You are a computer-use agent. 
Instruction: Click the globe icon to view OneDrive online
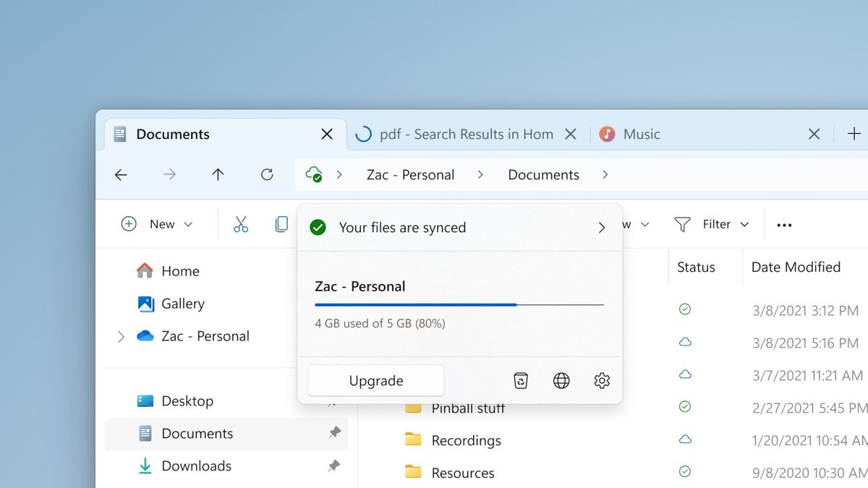click(561, 380)
